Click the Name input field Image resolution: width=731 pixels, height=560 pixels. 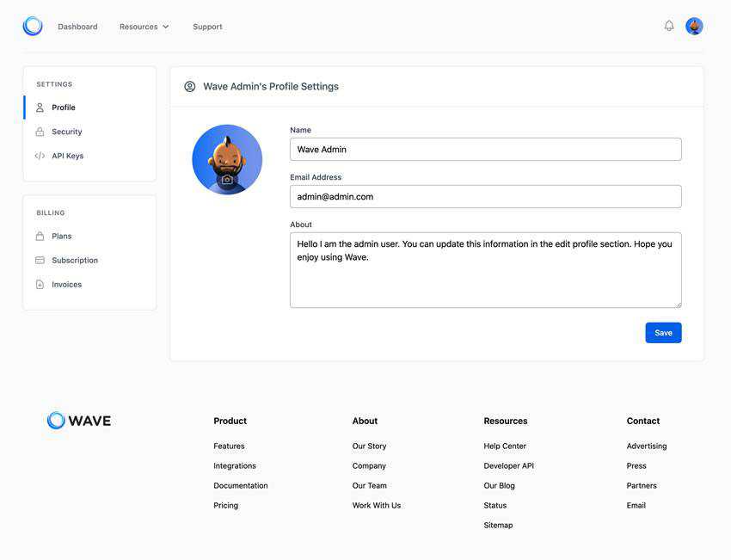pyautogui.click(x=485, y=149)
